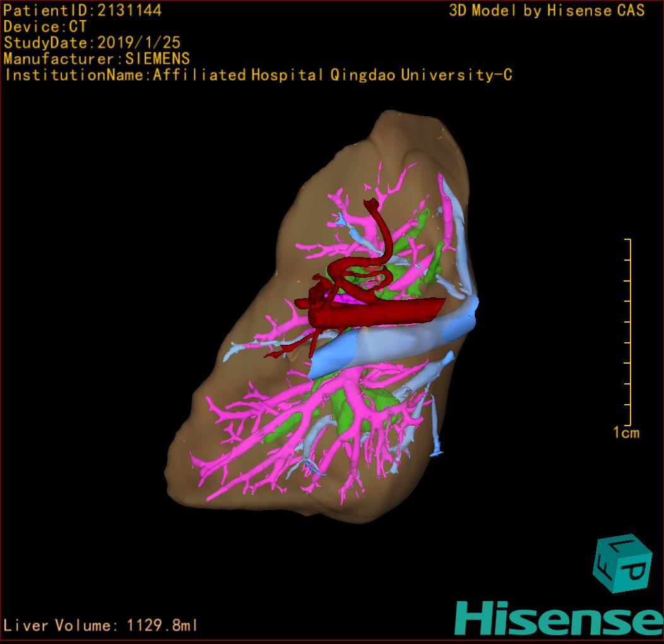Click the yellow vertical scale ruler
This screenshot has width=664, height=644.
(628, 332)
